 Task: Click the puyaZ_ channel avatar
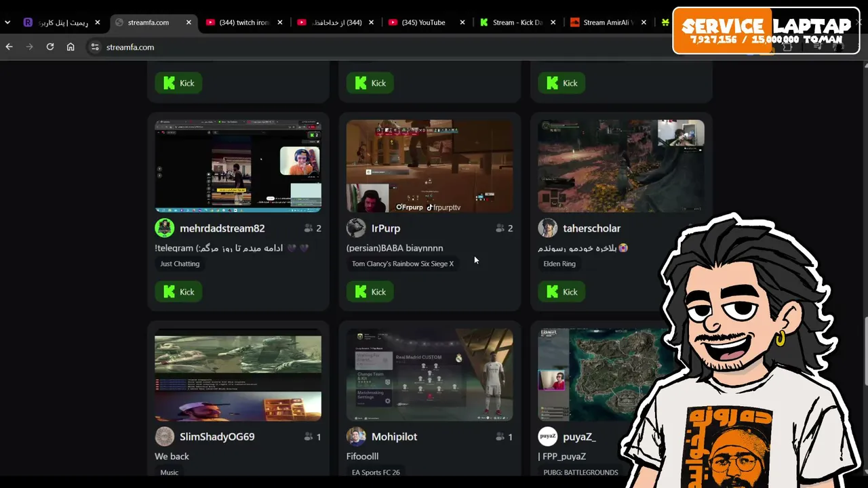pos(548,436)
